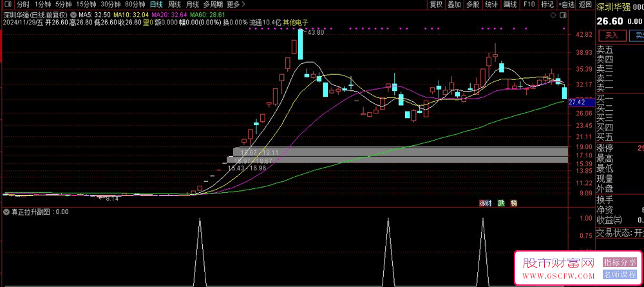Screen dimensions: 644x287
Task: Click the 涨 tag badge below the chart
Action: tap(481, 203)
